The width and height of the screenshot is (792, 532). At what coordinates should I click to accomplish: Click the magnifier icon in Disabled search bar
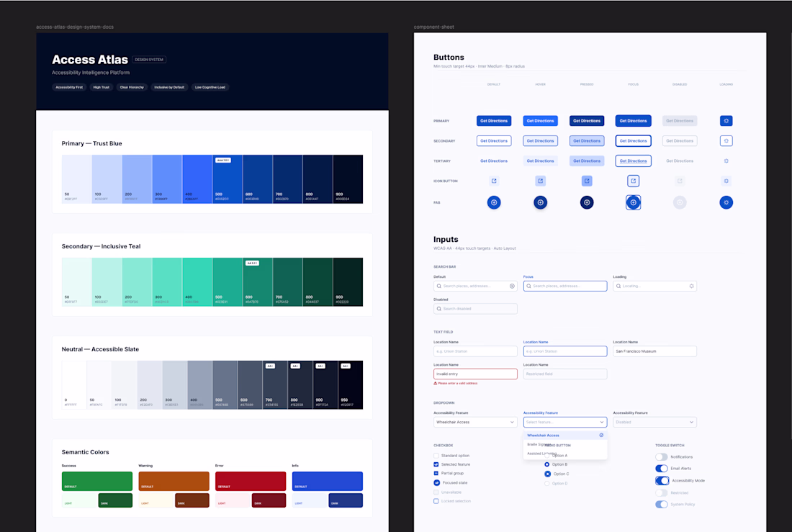[x=439, y=309]
